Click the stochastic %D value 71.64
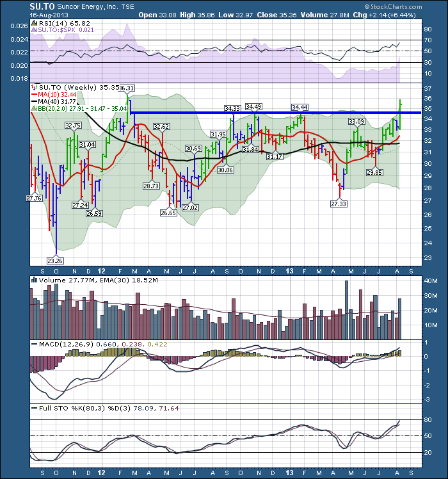The width and height of the screenshot is (448, 479). tap(169, 409)
